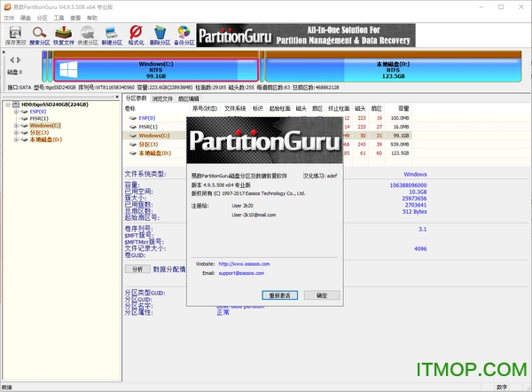Click the 106388096000 capacity value
532x392 pixels.
pyautogui.click(x=408, y=185)
